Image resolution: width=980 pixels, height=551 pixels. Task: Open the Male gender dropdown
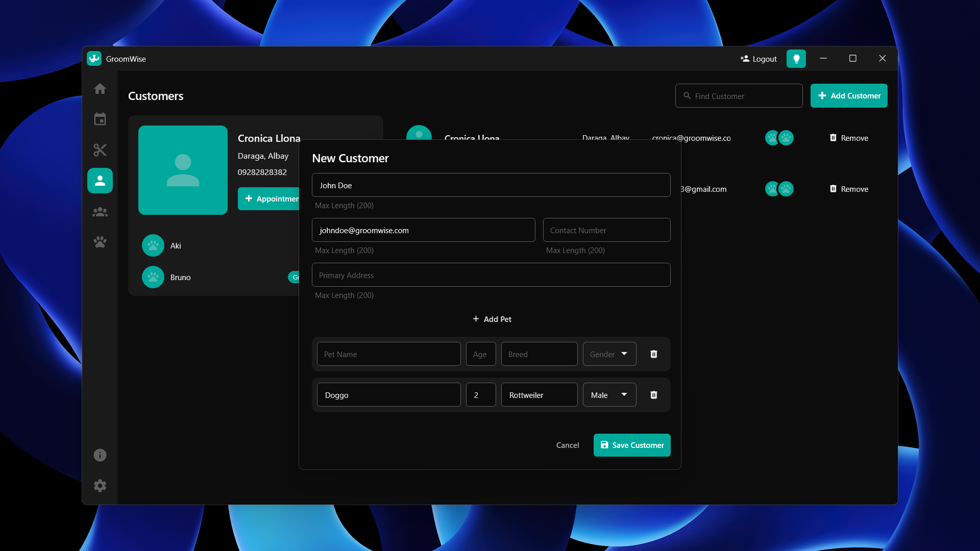(x=609, y=395)
